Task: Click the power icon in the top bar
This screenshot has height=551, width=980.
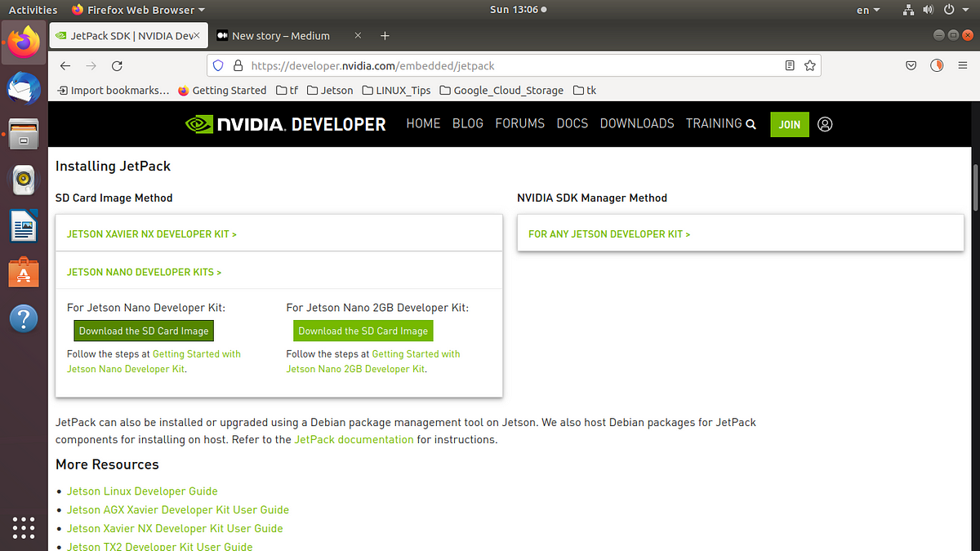Action: (x=948, y=10)
